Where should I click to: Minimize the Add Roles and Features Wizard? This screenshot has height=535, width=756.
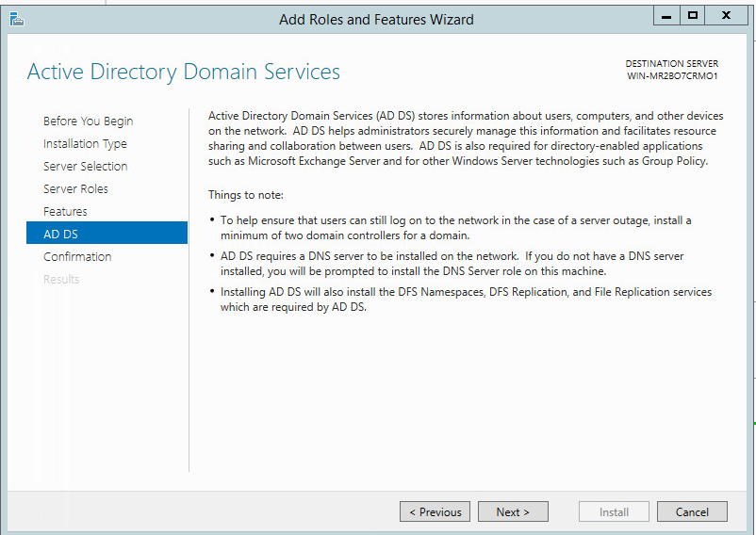pyautogui.click(x=666, y=15)
